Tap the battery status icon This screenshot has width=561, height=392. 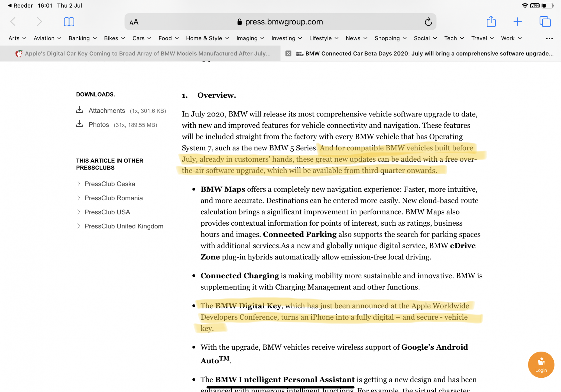tap(547, 6)
